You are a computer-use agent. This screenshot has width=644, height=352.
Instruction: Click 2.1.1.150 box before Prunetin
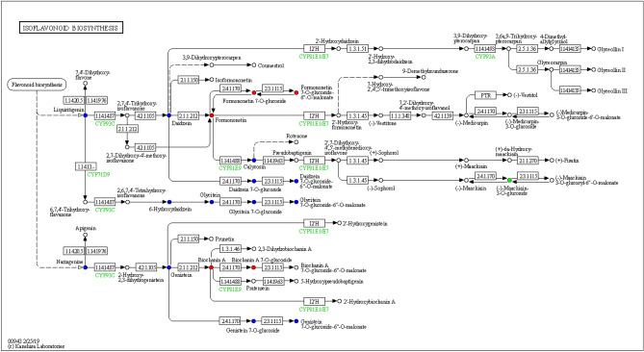188,239
